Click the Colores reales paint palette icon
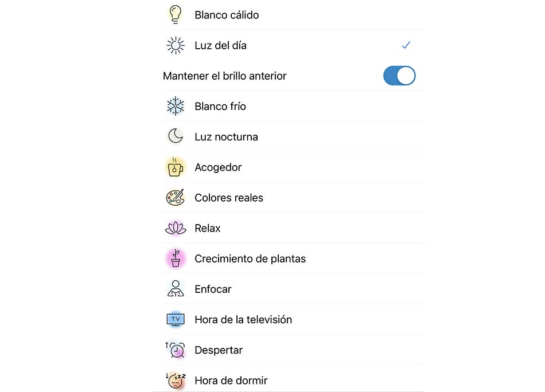Image resolution: width=545 pixels, height=392 pixels. click(175, 198)
